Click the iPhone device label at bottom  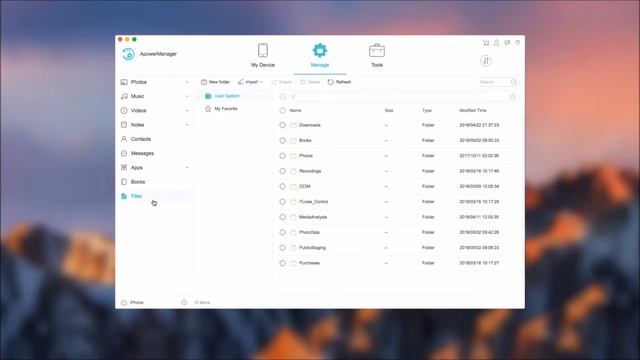coord(137,302)
